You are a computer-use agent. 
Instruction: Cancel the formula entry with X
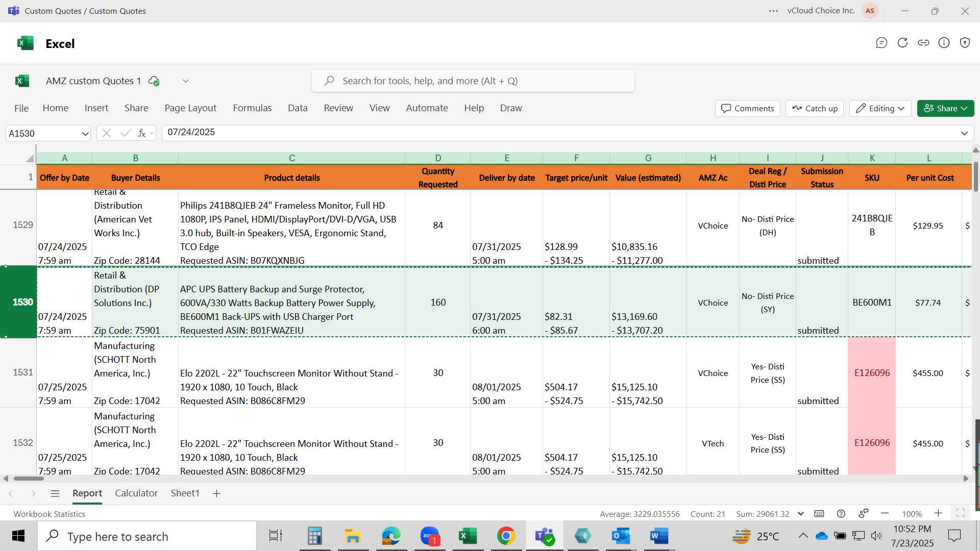coord(106,133)
